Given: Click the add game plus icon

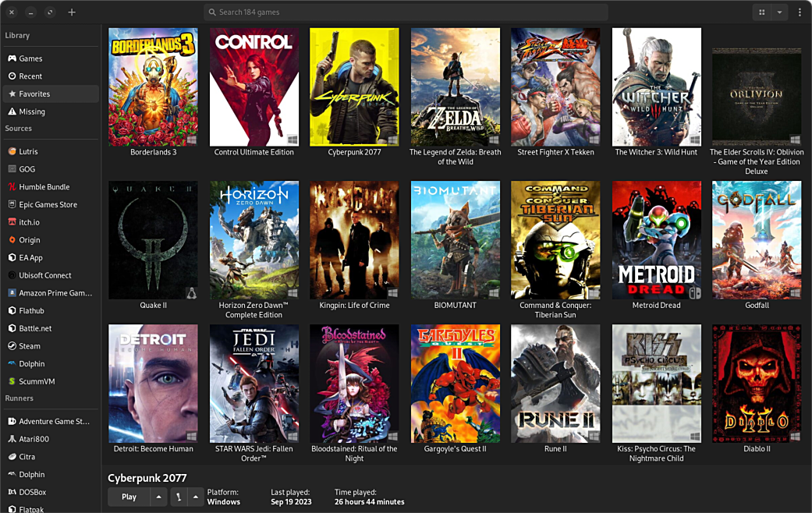Looking at the screenshot, I should click(72, 12).
